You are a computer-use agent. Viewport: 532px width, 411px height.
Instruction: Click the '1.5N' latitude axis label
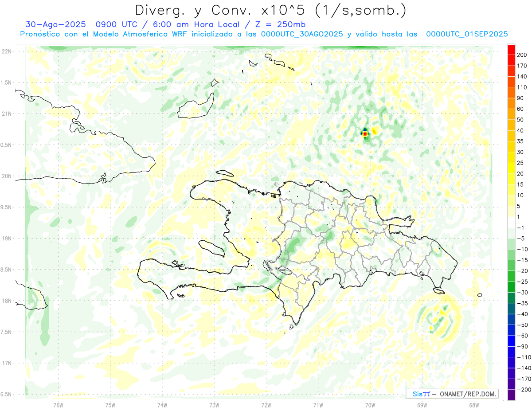click(x=6, y=82)
